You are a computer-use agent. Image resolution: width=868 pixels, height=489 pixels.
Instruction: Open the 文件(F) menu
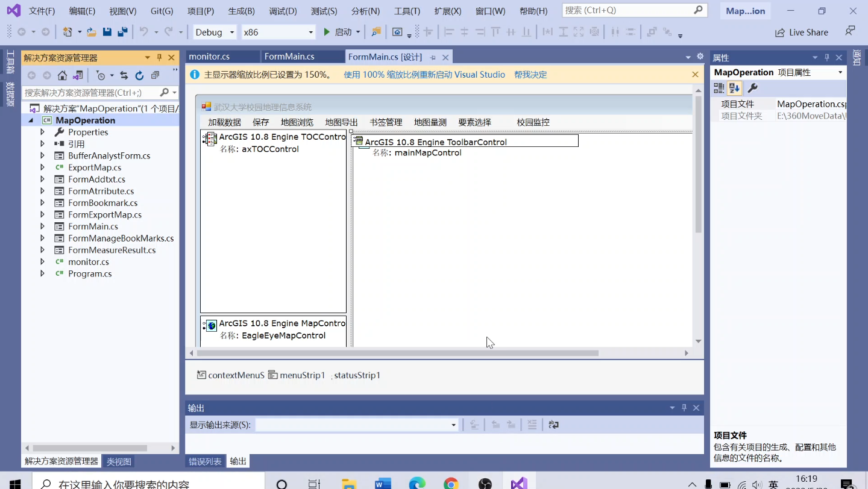click(42, 11)
